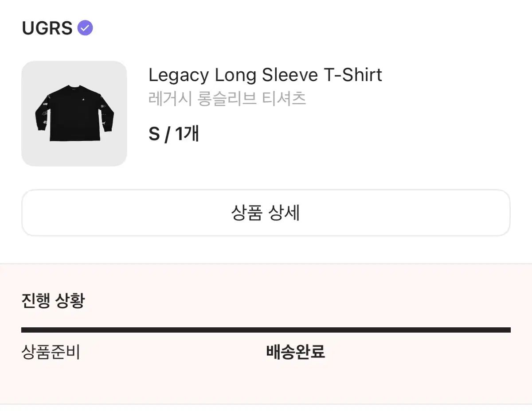Click the progress bar above 배송완료

[x=295, y=330]
